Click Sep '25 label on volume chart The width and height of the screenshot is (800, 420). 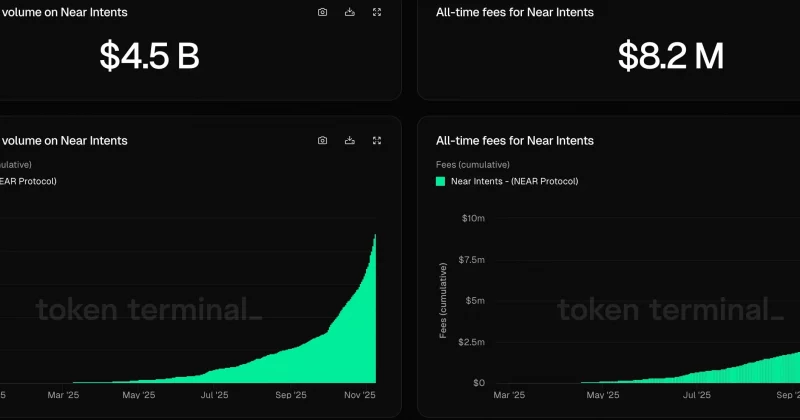[x=291, y=395]
